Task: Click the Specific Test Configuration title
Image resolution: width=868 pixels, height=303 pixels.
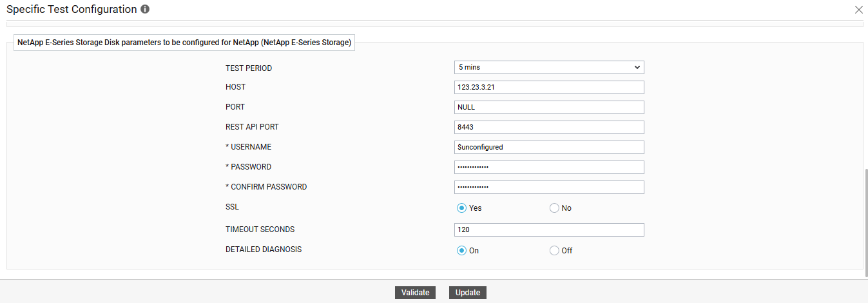Action: (x=72, y=10)
